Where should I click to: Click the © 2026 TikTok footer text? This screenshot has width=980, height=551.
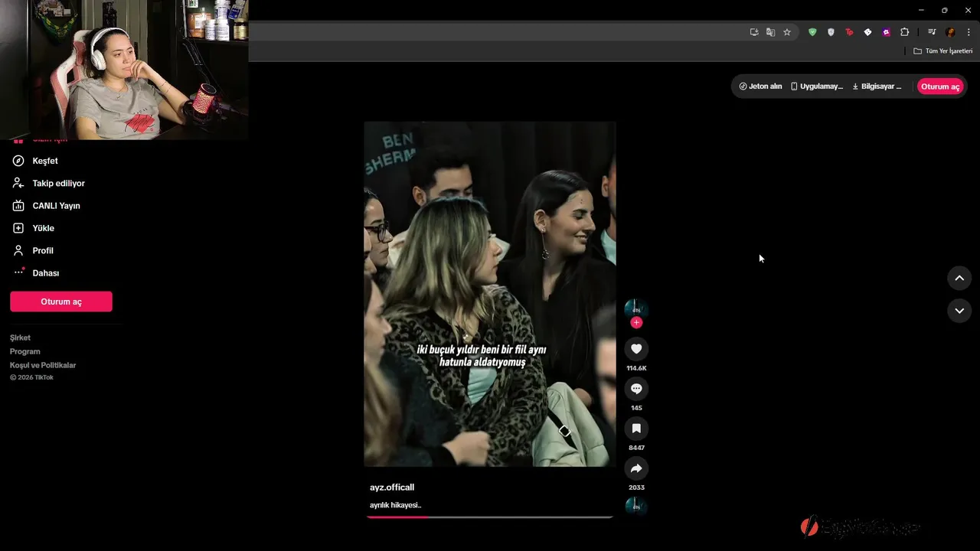[x=31, y=377]
